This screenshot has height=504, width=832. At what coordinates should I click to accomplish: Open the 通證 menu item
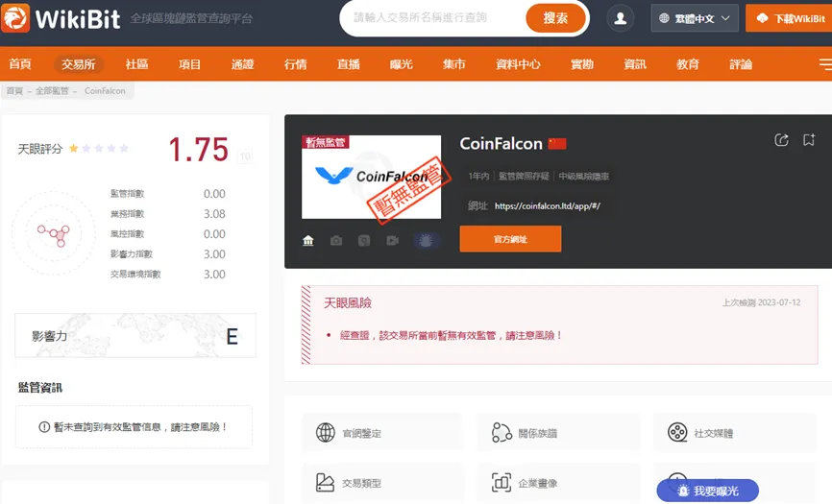242,64
